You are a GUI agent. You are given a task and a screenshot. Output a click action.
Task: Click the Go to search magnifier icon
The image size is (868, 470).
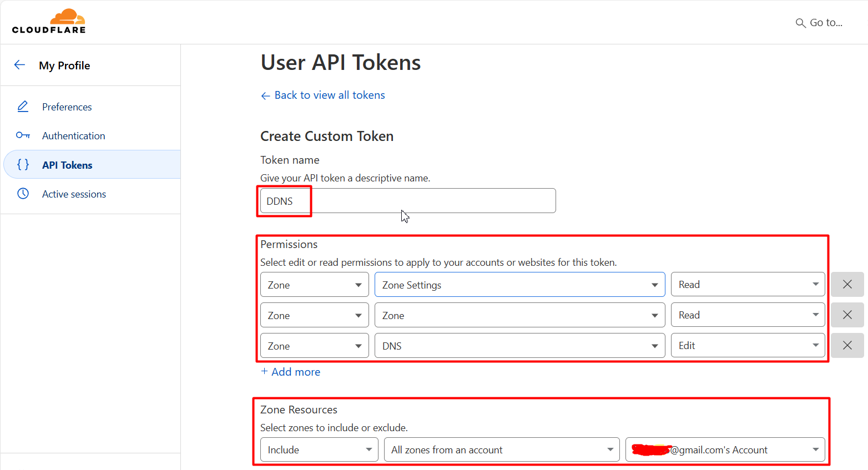800,23
